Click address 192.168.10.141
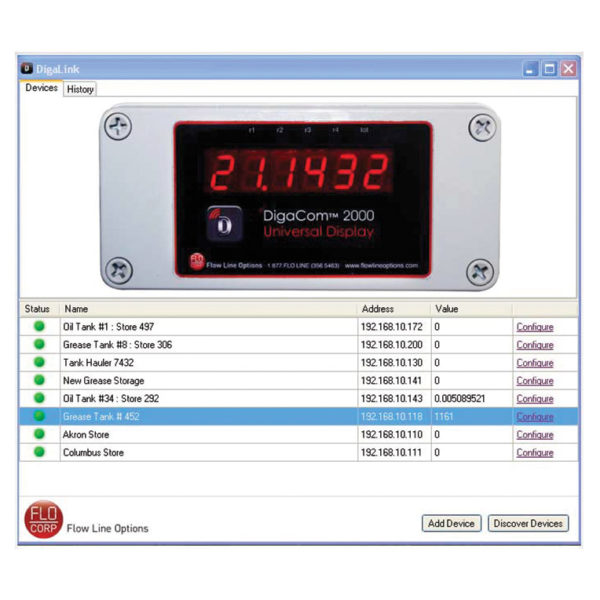This screenshot has width=600, height=600. pyautogui.click(x=391, y=381)
